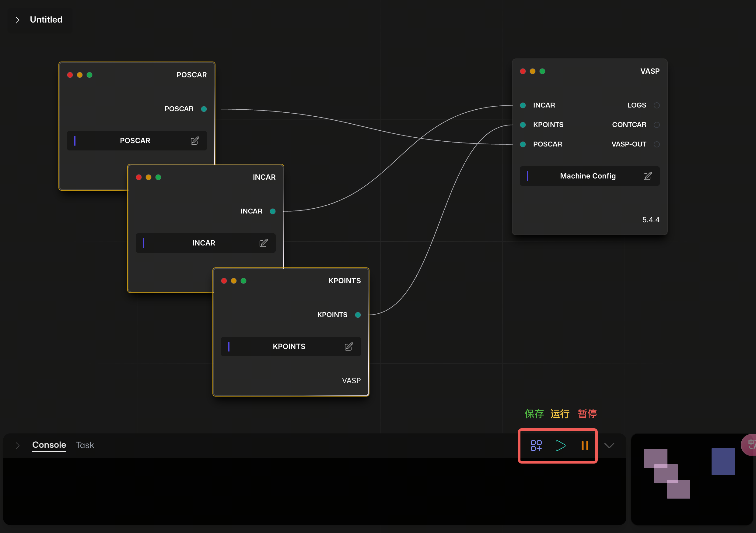The image size is (756, 533).
Task: Select the VASP-OUT output port circle
Action: 656,144
